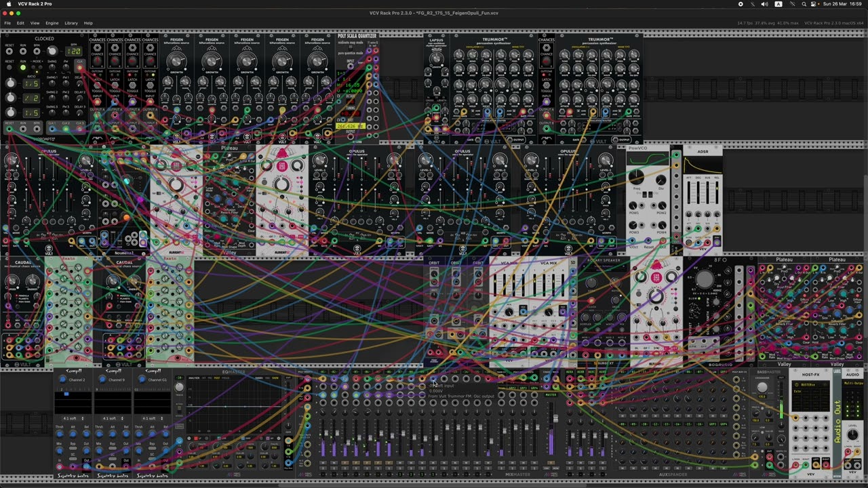Open the Help menu
The width and height of the screenshot is (868, 488).
click(88, 23)
